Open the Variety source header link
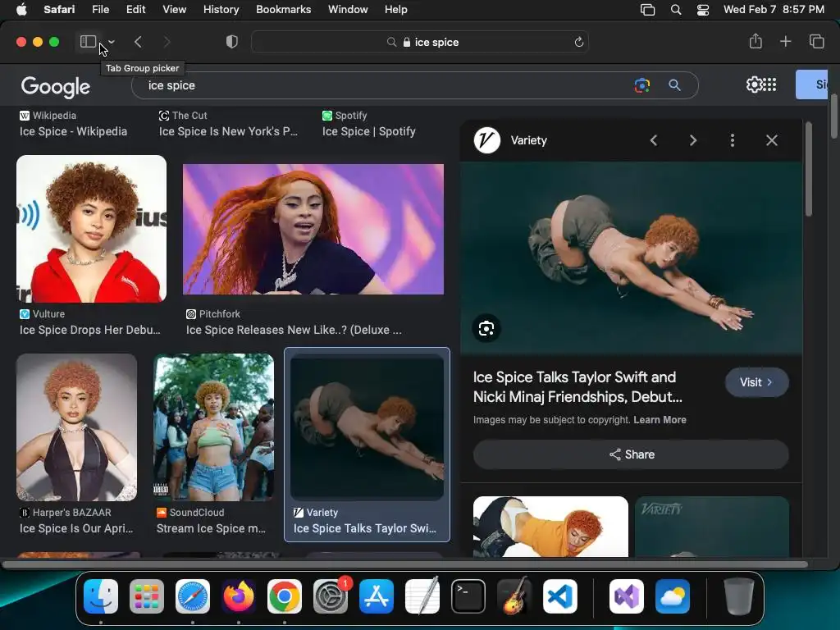The image size is (840, 630). pos(510,140)
